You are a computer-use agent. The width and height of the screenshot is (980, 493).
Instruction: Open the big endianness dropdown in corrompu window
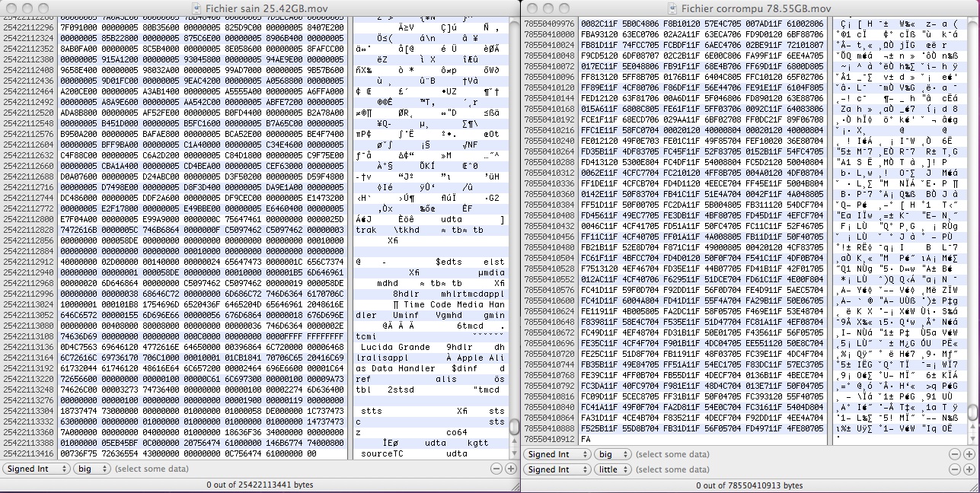click(x=612, y=454)
